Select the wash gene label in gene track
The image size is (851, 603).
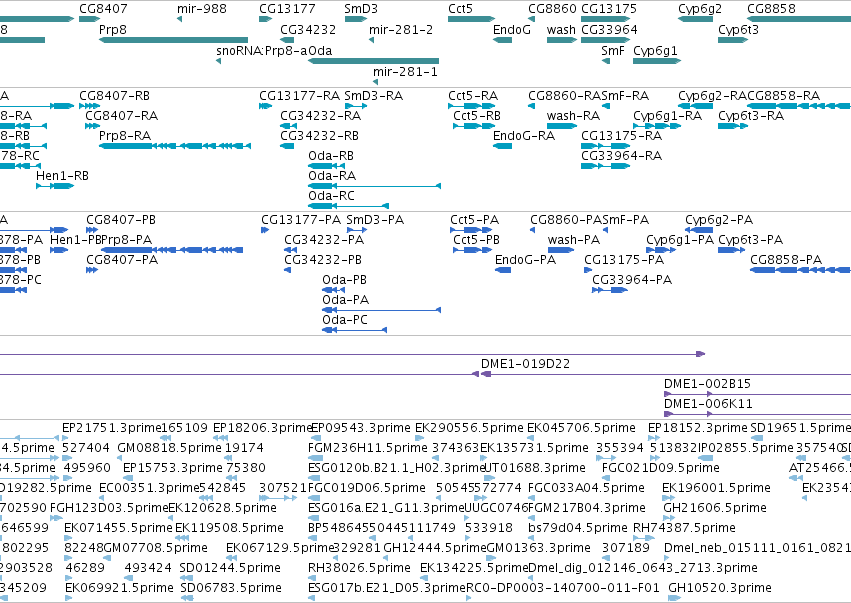point(561,30)
